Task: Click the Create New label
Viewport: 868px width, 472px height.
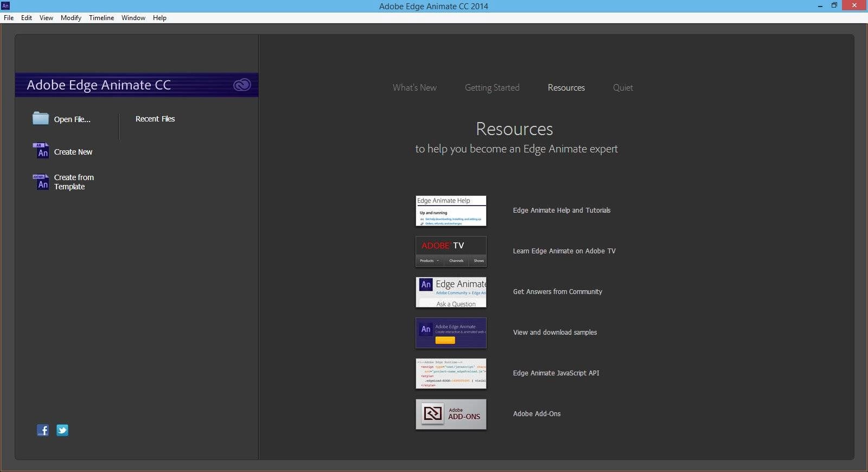Action: pyautogui.click(x=73, y=152)
